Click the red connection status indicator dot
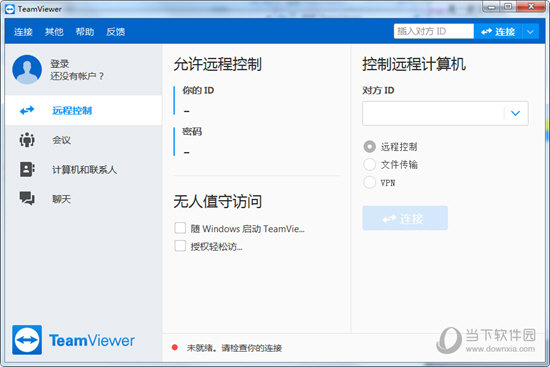The width and height of the screenshot is (550, 367). point(175,347)
